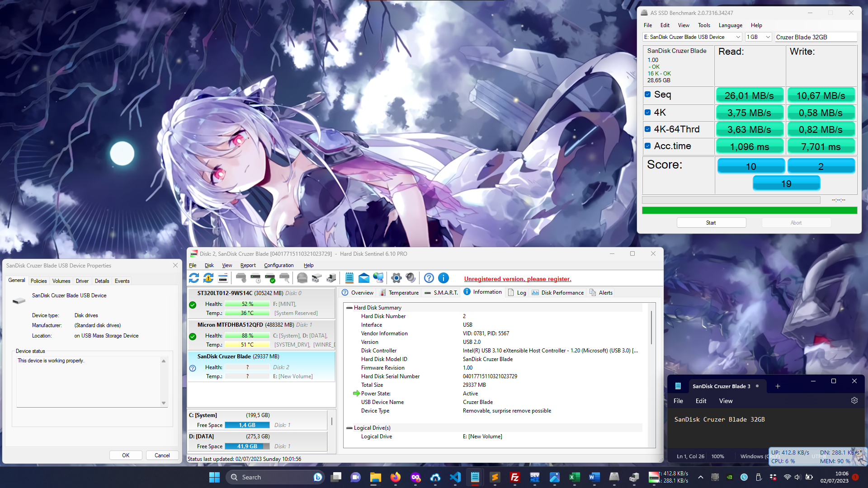The image size is (868, 488).
Task: Click the third toolbar icon showing disk window
Action: point(223,278)
